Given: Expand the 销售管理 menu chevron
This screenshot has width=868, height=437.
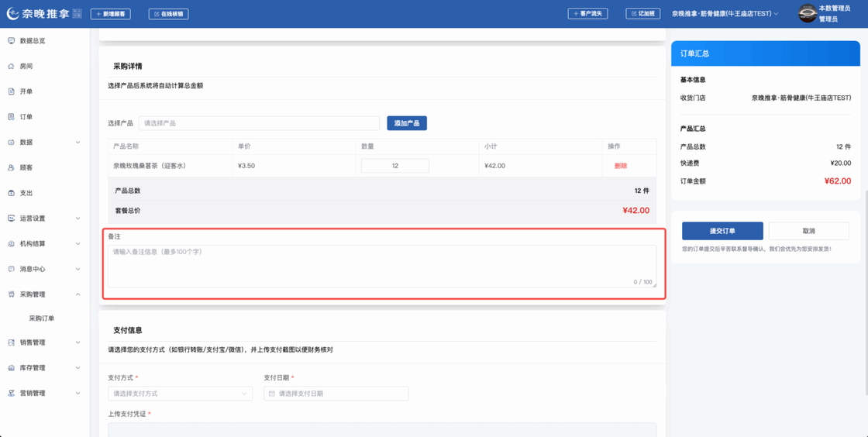Looking at the screenshot, I should [x=78, y=342].
